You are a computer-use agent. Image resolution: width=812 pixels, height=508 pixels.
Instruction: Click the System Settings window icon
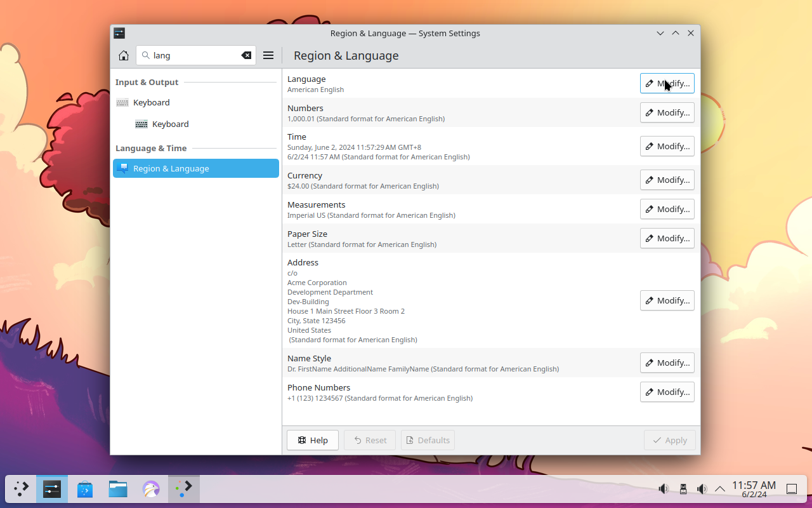pyautogui.click(x=119, y=33)
